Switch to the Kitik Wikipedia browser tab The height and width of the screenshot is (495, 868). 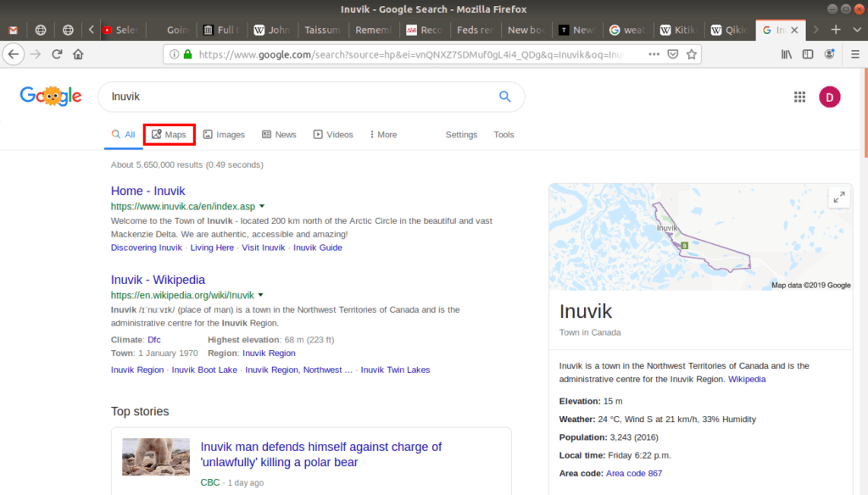click(x=678, y=30)
